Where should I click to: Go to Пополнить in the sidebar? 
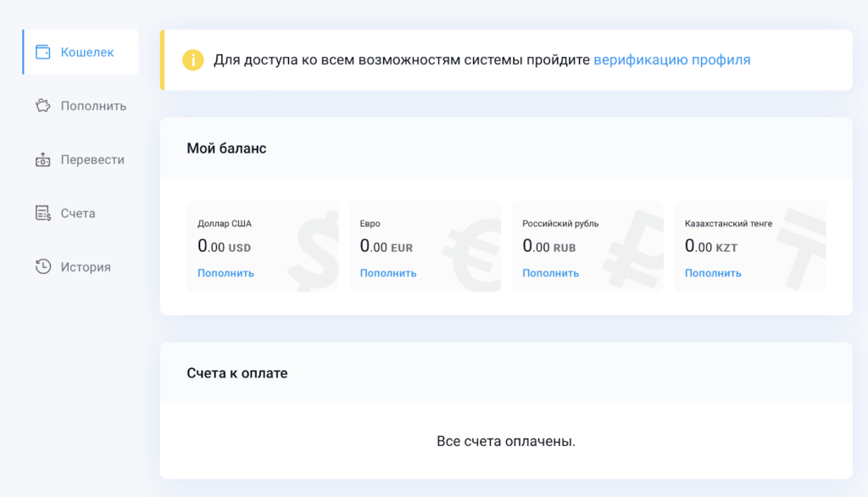81,106
